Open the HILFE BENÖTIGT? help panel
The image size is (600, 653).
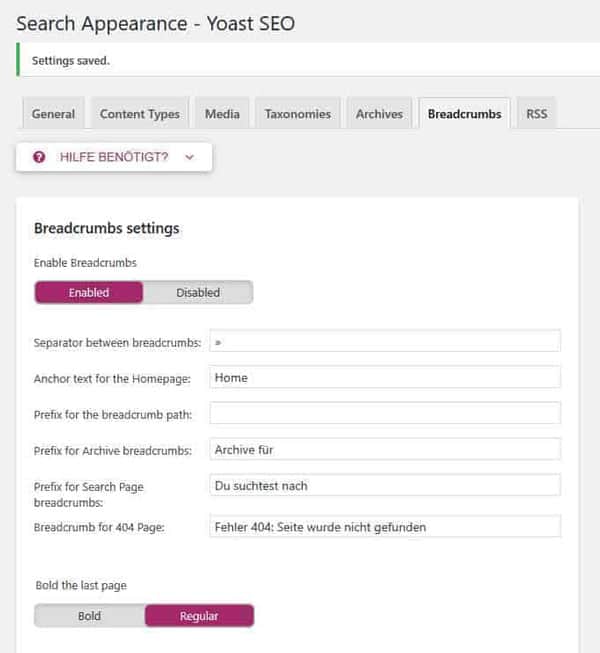click(114, 157)
